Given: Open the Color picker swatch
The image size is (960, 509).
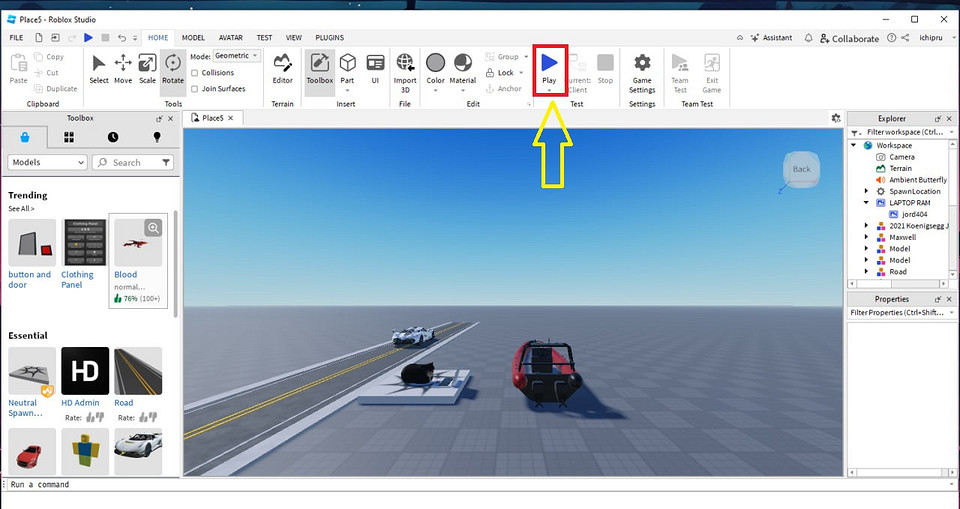Looking at the screenshot, I should (435, 68).
